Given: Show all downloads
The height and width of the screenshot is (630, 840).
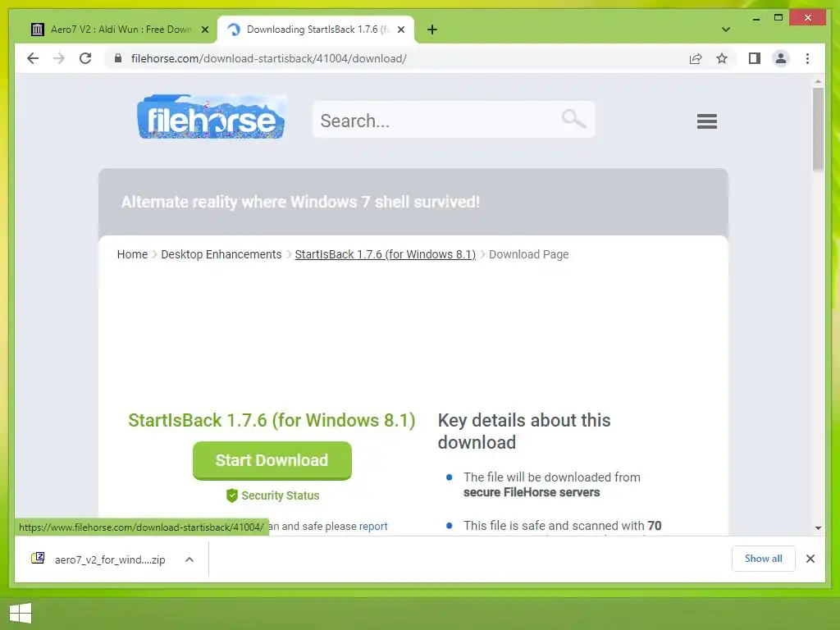Looking at the screenshot, I should (764, 559).
